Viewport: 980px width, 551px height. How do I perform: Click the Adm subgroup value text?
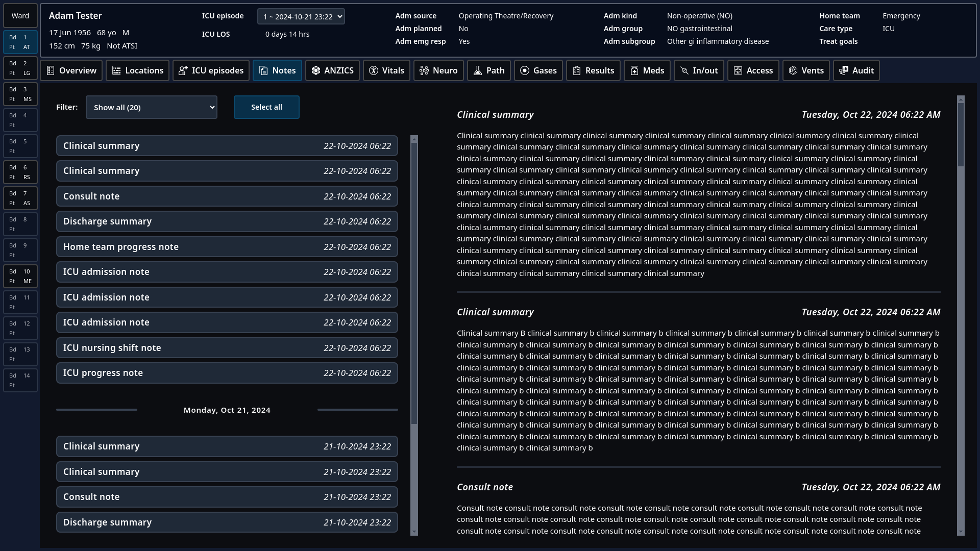[718, 41]
